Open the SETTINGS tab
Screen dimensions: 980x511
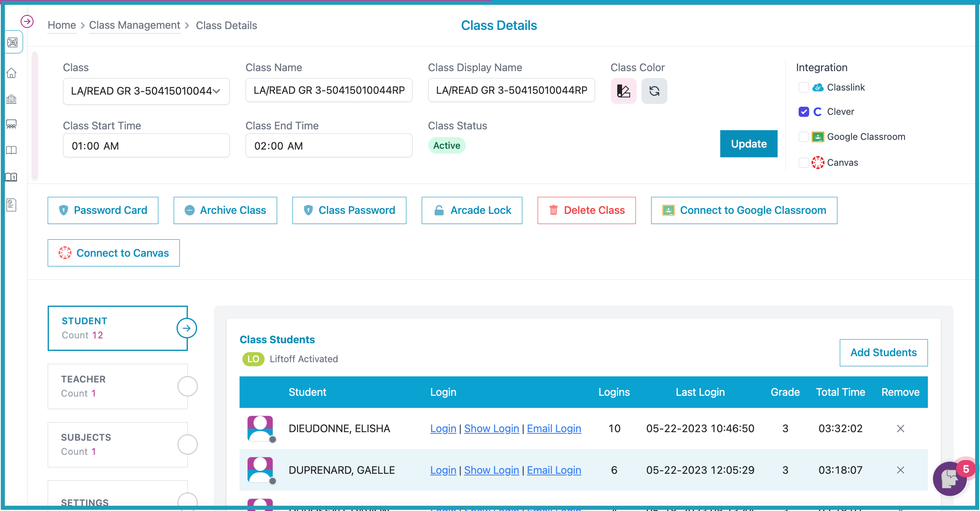click(x=118, y=496)
